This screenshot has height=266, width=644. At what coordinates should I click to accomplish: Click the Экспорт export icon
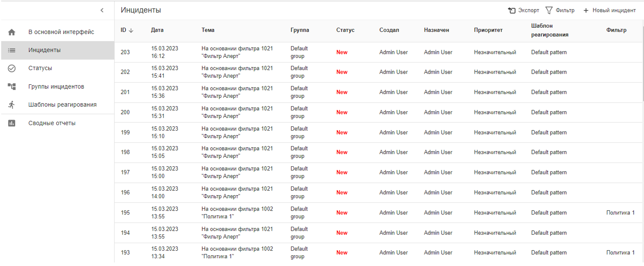[512, 10]
